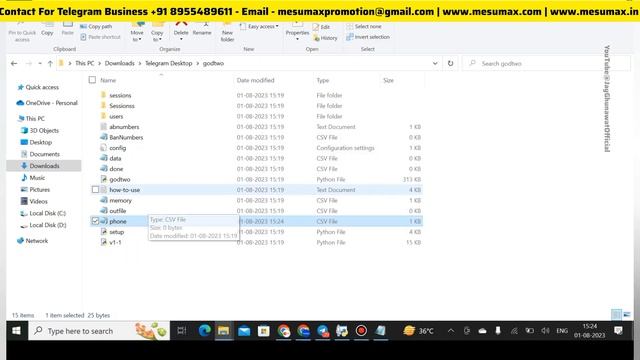Sort by Type column header
The image size is (640, 360).
click(322, 80)
